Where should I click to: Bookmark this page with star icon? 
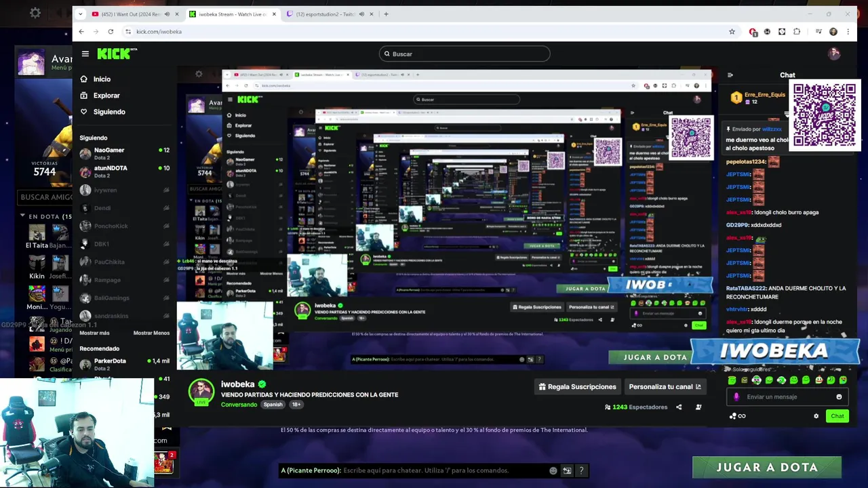(732, 31)
